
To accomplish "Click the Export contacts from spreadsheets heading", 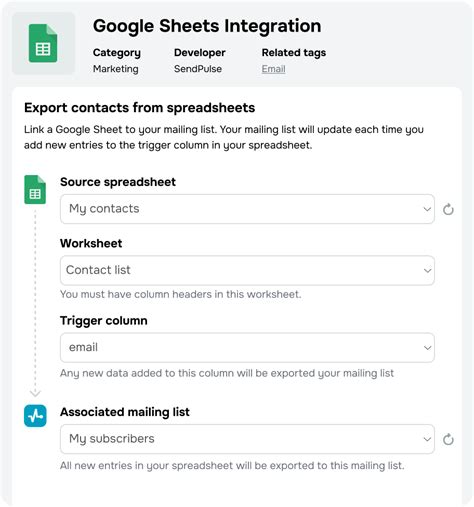I will (139, 108).
